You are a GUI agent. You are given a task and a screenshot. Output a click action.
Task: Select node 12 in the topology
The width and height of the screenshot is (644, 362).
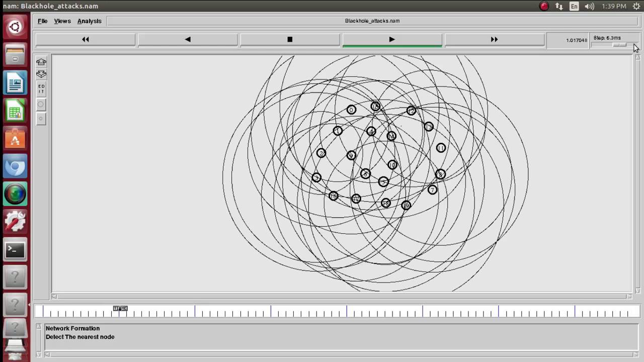tap(412, 111)
